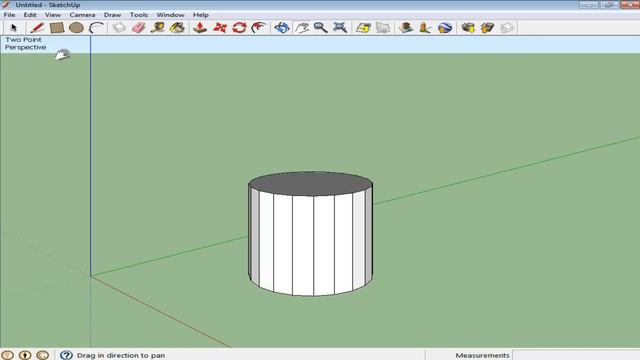Click the second status bar geo-location icon
640x360 pixels.
[x=25, y=355]
